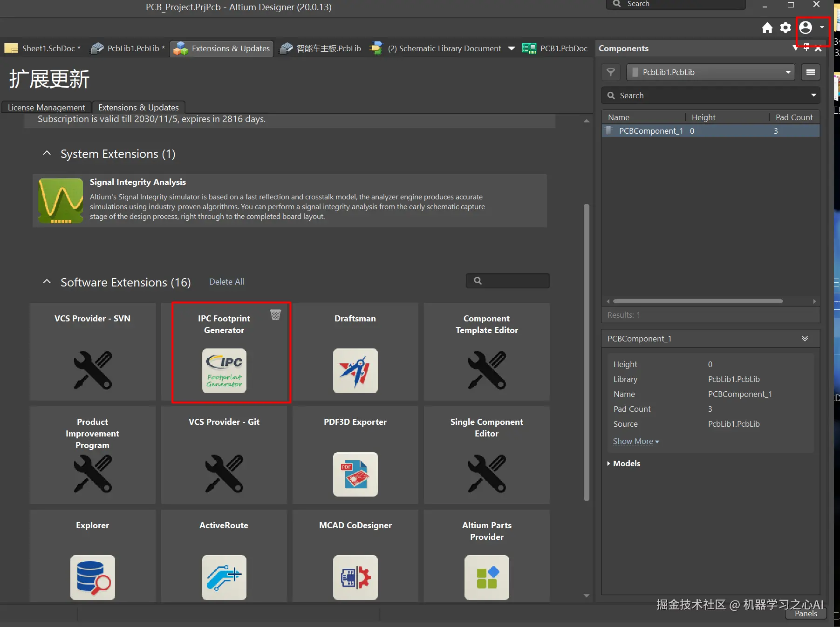Click the Delete All link

(x=226, y=282)
